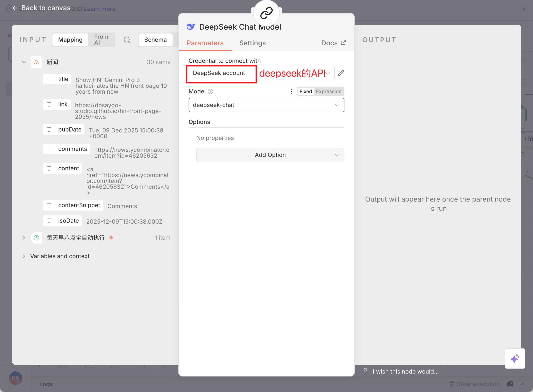Screen dimensions: 533x392
Task: Click the clock schedule trigger icon
Action: coord(36,238)
